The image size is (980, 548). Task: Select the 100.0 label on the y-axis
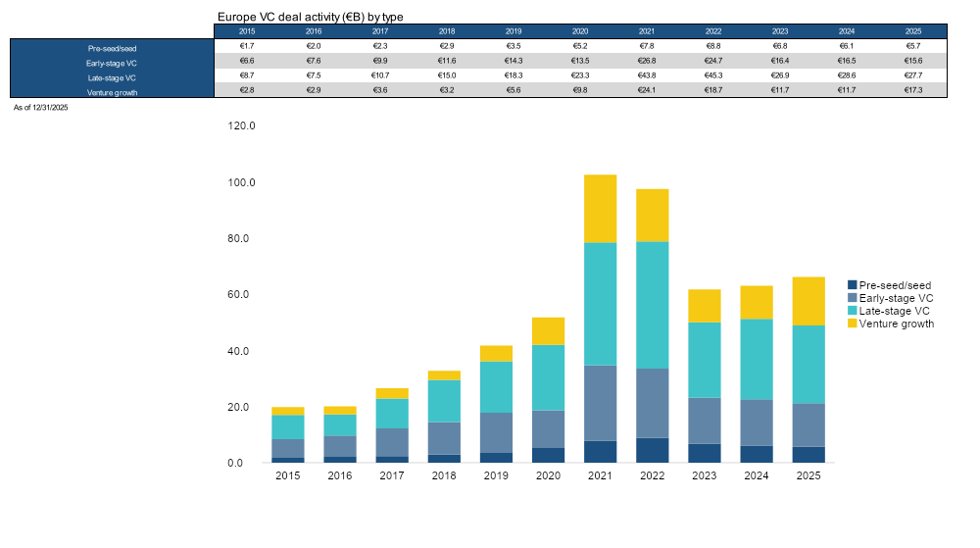[241, 183]
